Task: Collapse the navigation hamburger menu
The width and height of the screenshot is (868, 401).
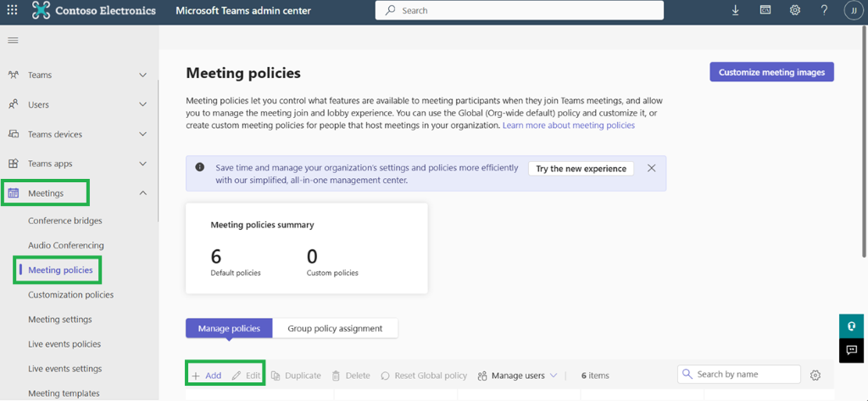Action: coord(14,40)
